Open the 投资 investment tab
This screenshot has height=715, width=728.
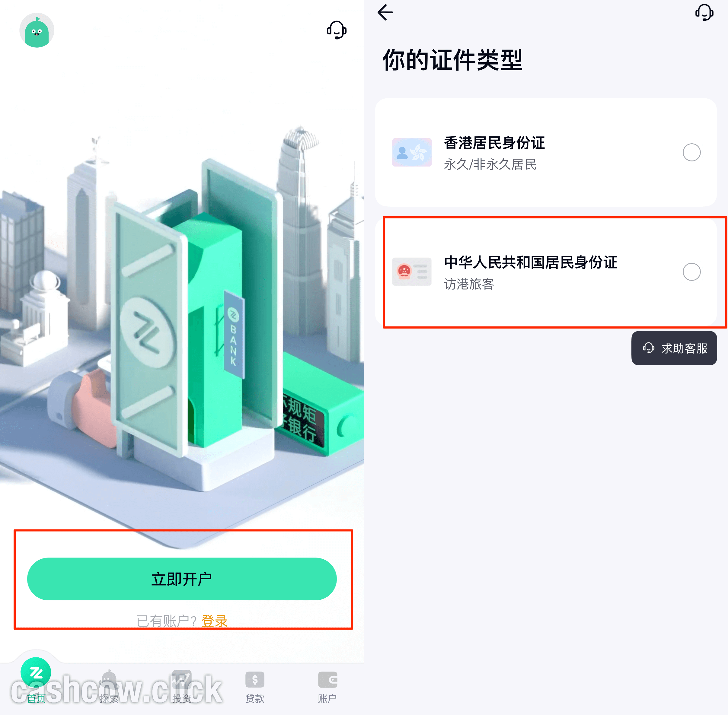point(182,687)
